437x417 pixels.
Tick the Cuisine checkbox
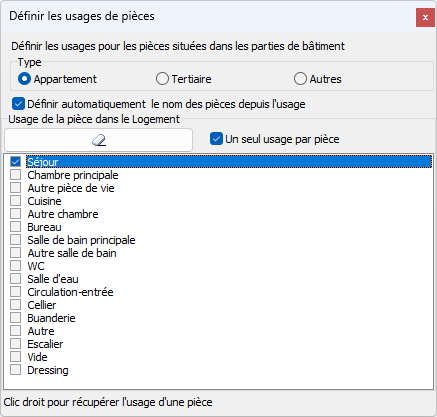[15, 201]
